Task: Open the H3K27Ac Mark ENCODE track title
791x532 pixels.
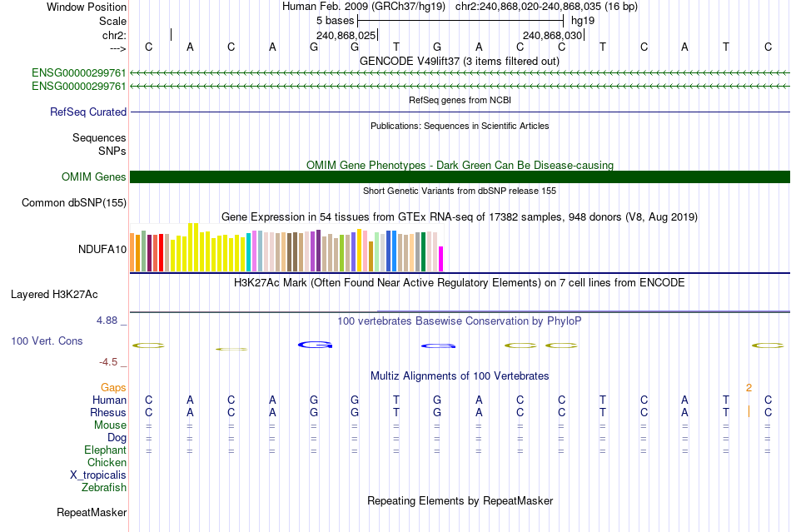Action: pos(460,283)
